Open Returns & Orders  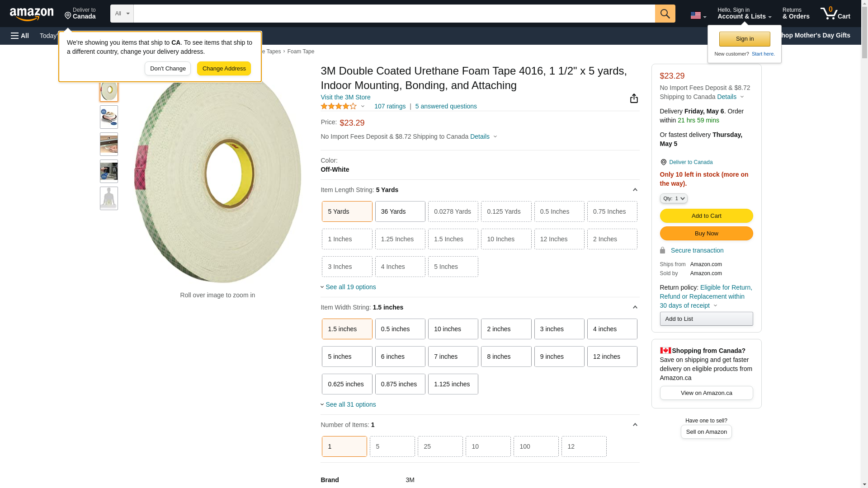point(796,14)
